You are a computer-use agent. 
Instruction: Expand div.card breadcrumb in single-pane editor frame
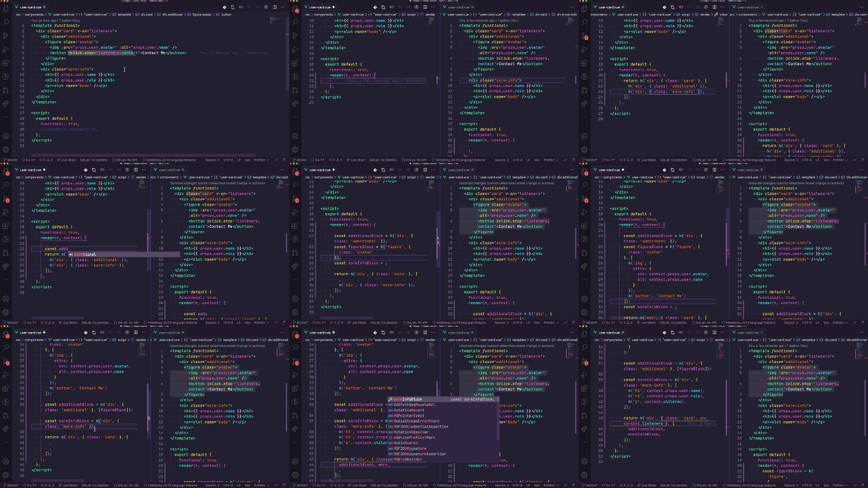[147, 14]
